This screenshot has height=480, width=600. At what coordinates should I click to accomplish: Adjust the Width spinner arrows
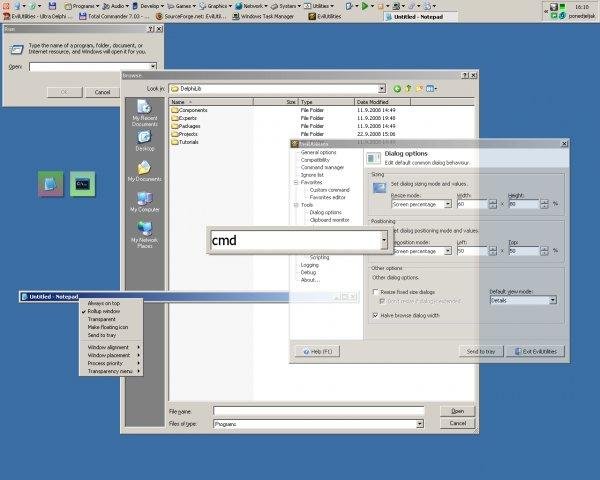coord(493,204)
